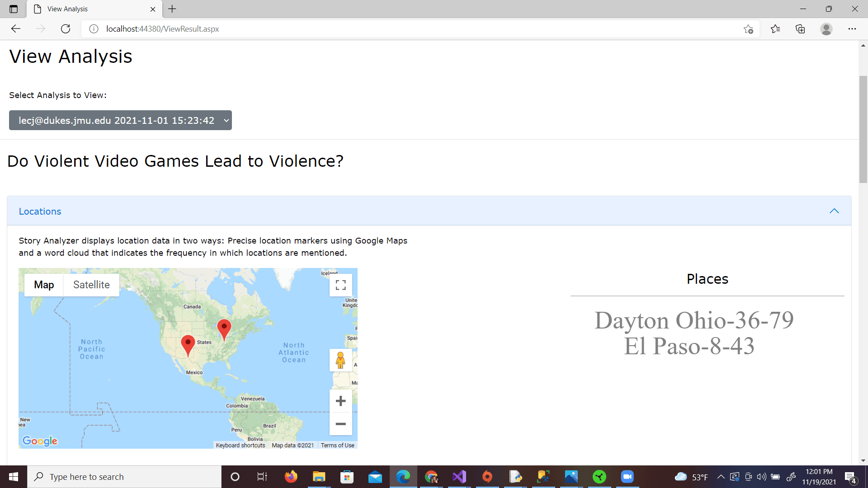Click the Street View pegman icon

(x=340, y=360)
